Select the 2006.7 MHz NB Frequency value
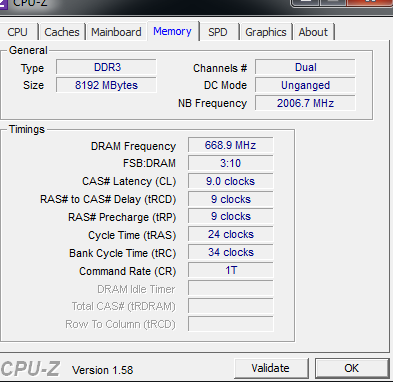Image resolution: width=393 pixels, height=382 pixels. pyautogui.click(x=305, y=103)
